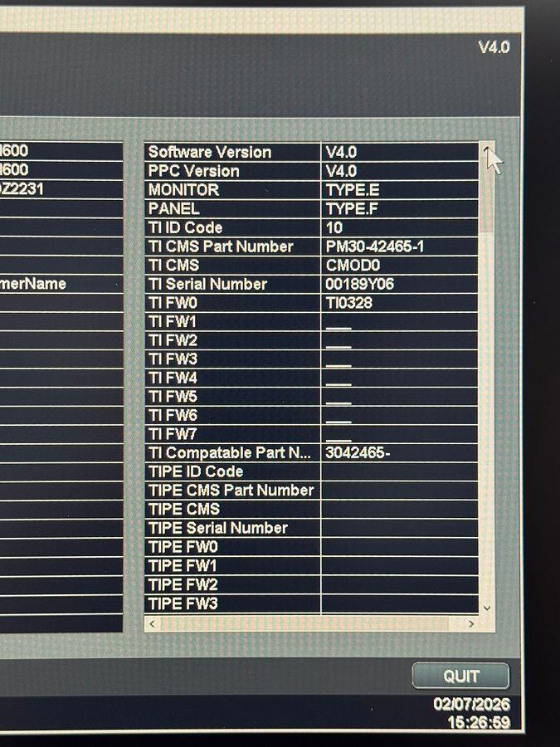Click the TIPE FW3 row label
This screenshot has height=747, width=560.
point(183,603)
